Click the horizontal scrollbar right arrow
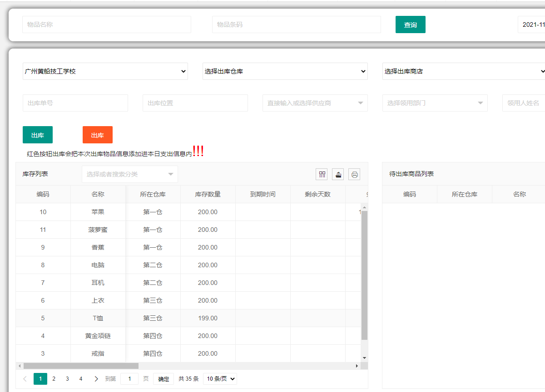Viewport: 545px width, 392px height. pyautogui.click(x=357, y=366)
